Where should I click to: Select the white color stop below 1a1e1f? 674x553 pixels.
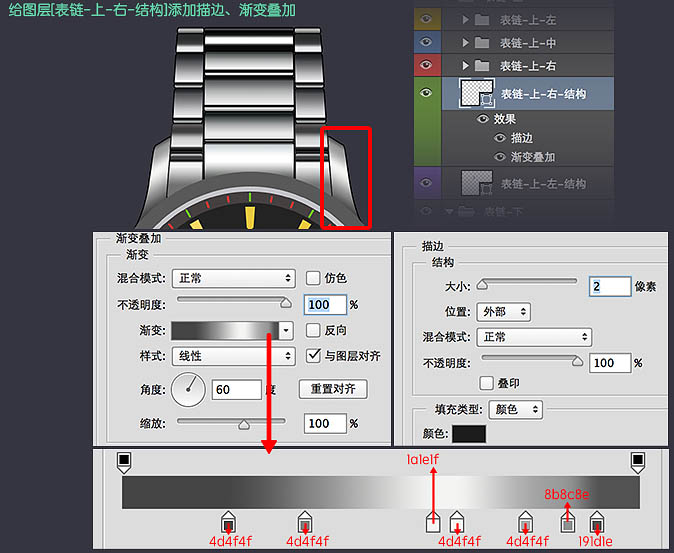tap(433, 522)
